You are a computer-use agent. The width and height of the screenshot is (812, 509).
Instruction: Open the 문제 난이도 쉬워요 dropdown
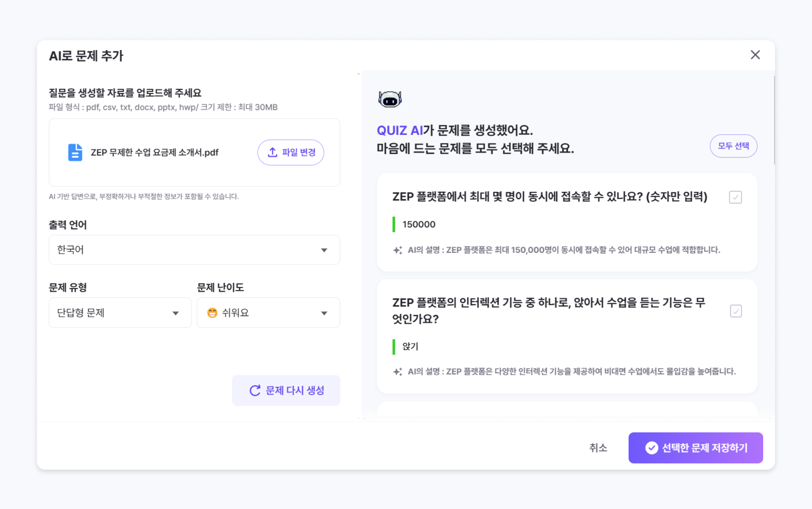click(269, 313)
